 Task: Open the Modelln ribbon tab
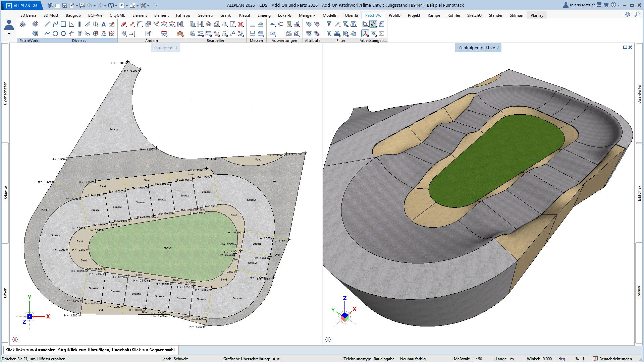click(330, 15)
